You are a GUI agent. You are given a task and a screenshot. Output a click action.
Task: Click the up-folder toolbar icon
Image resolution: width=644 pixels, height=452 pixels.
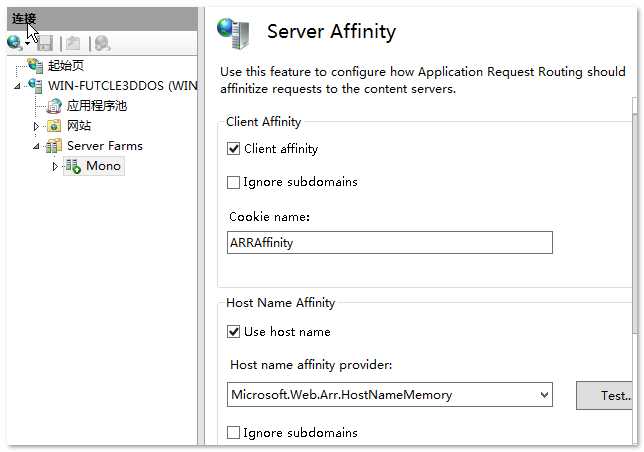coord(73,43)
